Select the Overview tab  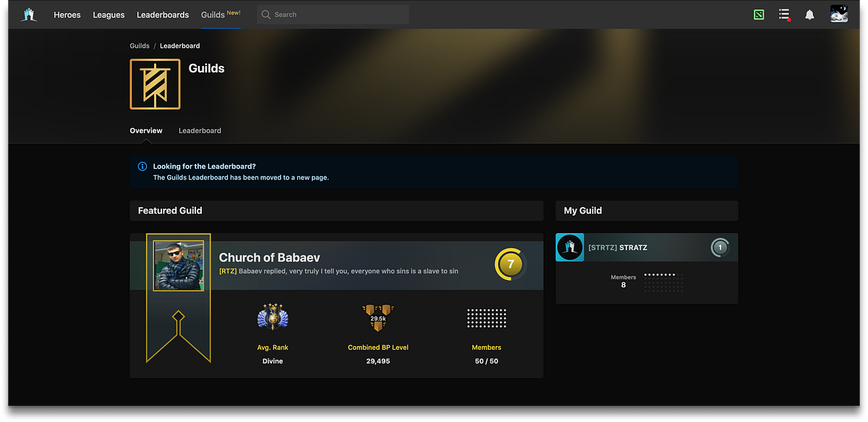[146, 131]
